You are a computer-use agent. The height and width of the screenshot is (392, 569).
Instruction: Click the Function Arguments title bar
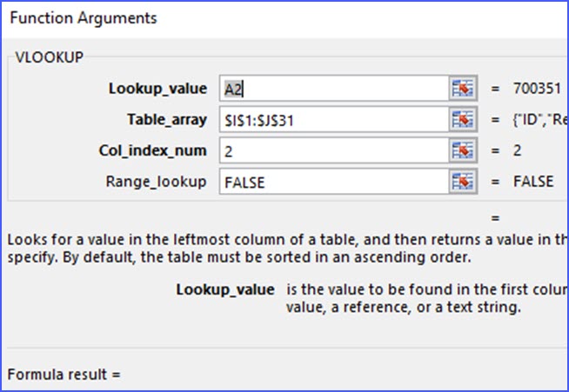[x=83, y=17]
